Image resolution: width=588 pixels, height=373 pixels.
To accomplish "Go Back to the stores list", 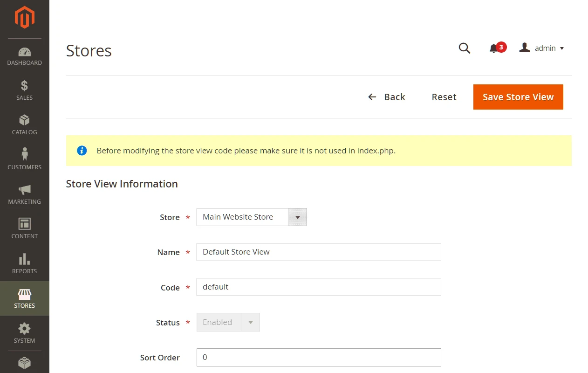I will pos(386,97).
